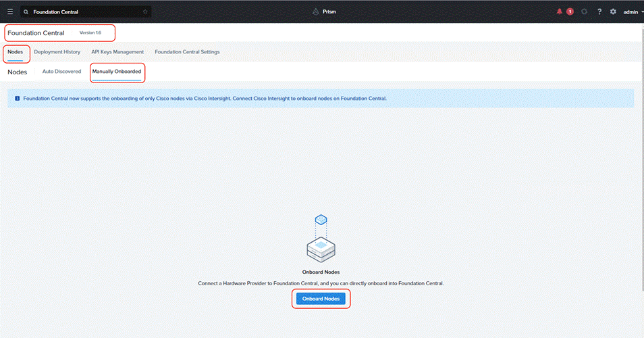
Task: Click the search magnifier icon
Action: [x=26, y=12]
